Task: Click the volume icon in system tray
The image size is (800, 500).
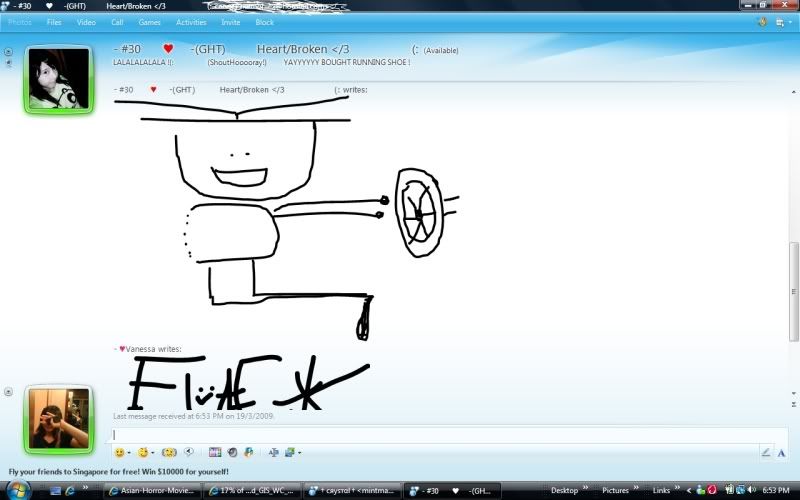Action: click(751, 490)
